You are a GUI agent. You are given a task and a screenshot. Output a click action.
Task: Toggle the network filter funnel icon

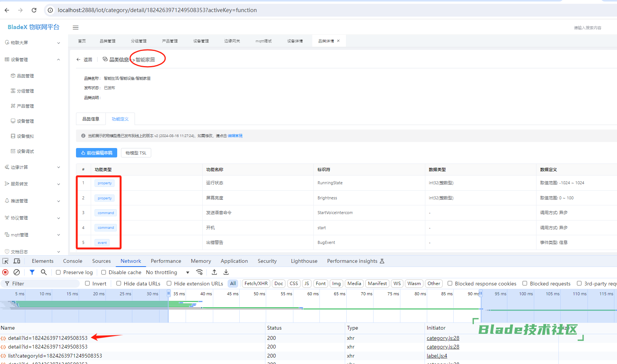pyautogui.click(x=32, y=272)
